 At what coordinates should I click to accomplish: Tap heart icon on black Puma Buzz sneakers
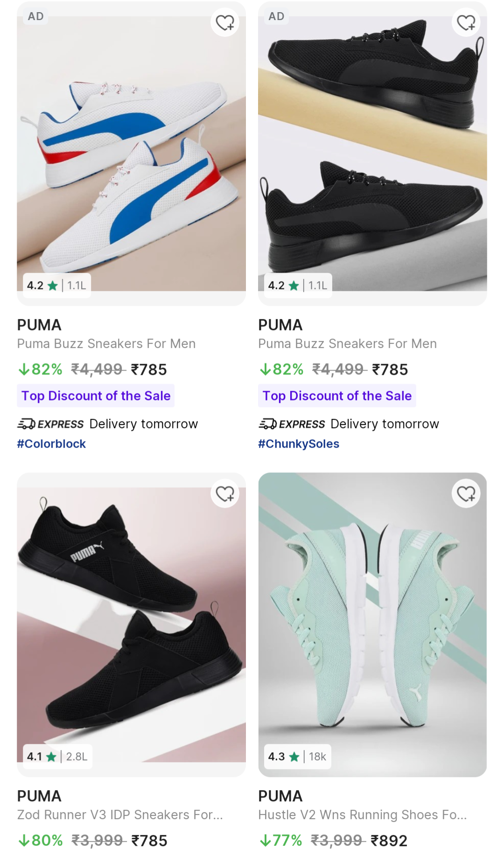(466, 22)
